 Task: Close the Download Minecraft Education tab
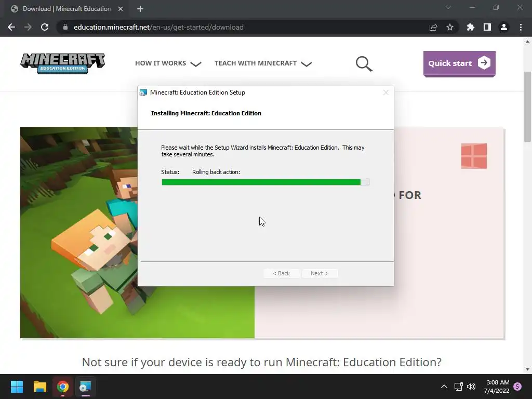121,9
